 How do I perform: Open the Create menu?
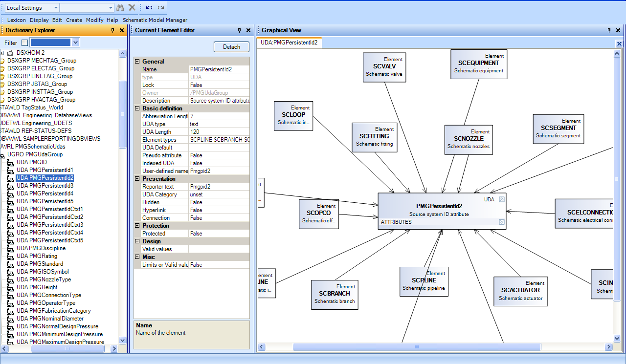74,20
